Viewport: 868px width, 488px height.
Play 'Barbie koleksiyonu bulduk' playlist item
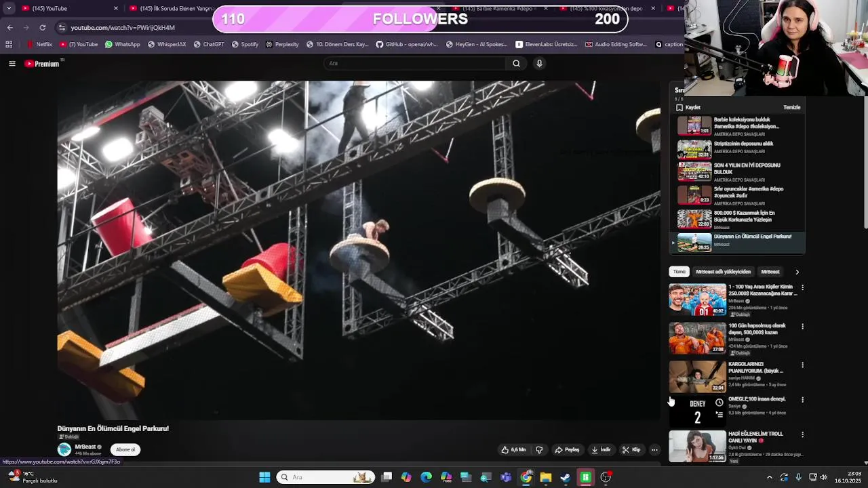click(x=737, y=126)
